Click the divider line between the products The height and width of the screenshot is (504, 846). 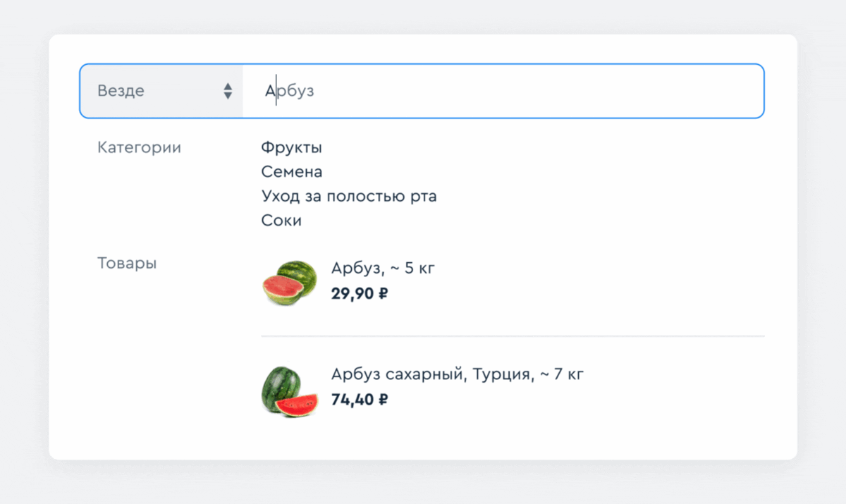pos(513,336)
